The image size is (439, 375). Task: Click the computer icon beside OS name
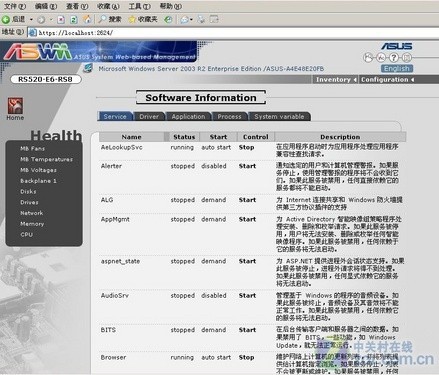(88, 68)
